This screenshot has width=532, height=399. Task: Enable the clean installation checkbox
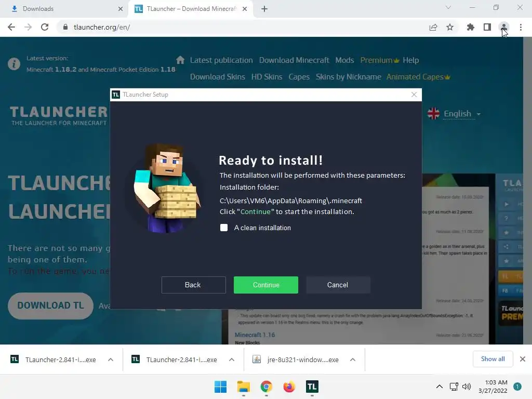224,228
